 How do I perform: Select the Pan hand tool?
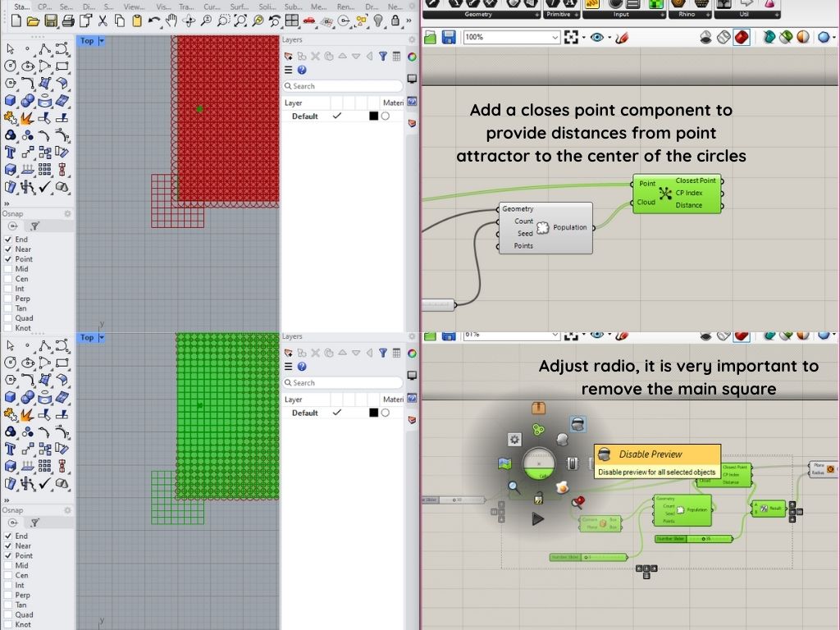click(x=171, y=21)
